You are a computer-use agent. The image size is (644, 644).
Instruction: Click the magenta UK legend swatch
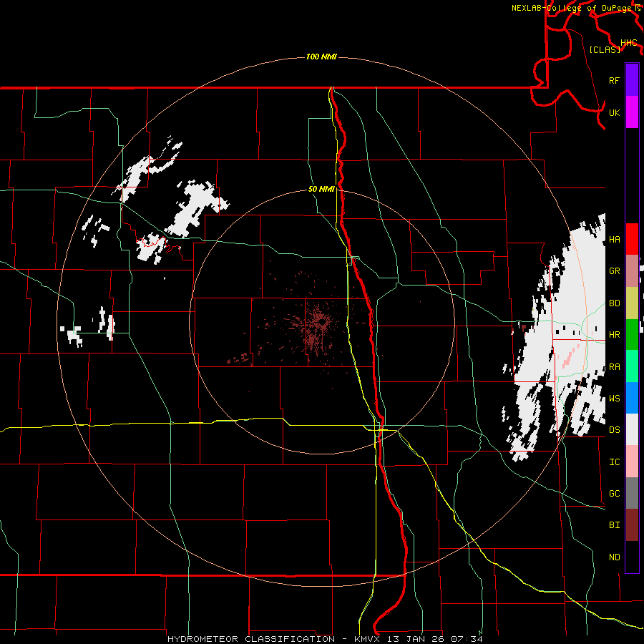pos(632,112)
